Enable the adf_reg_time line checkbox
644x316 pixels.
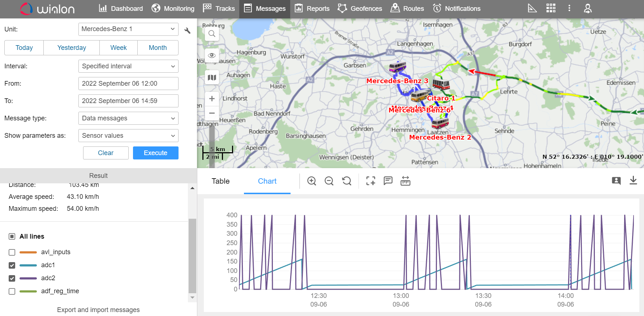pos(12,291)
